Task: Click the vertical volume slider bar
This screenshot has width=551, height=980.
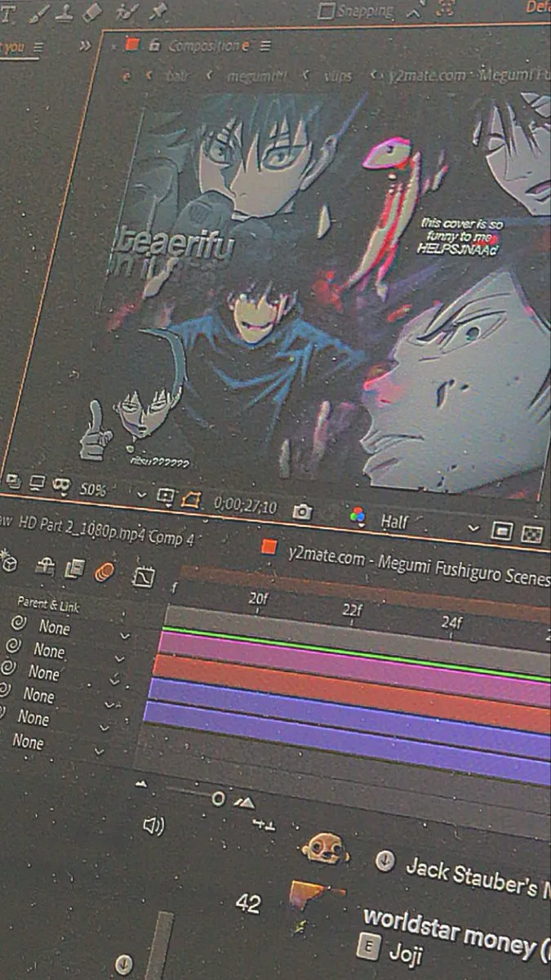Action: point(160,945)
